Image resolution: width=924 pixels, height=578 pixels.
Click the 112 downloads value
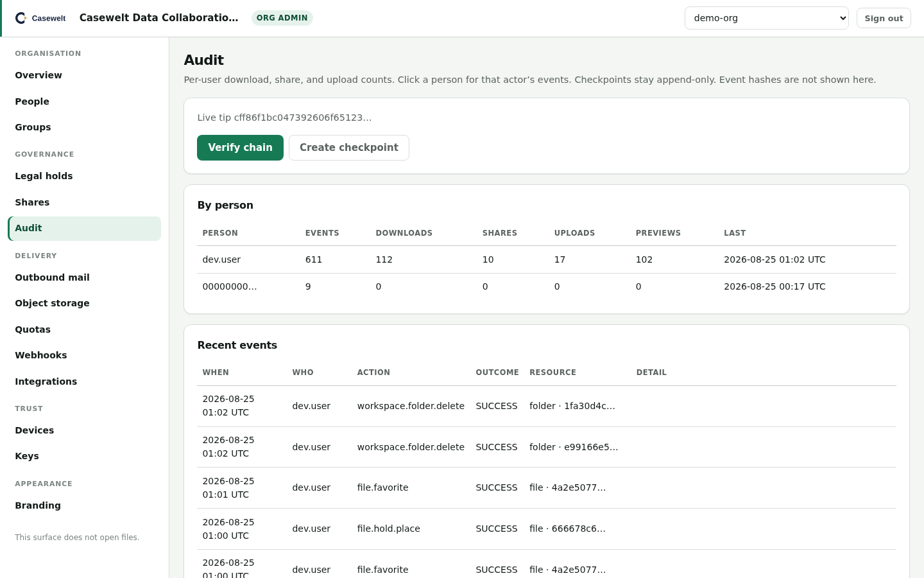pyautogui.click(x=384, y=259)
